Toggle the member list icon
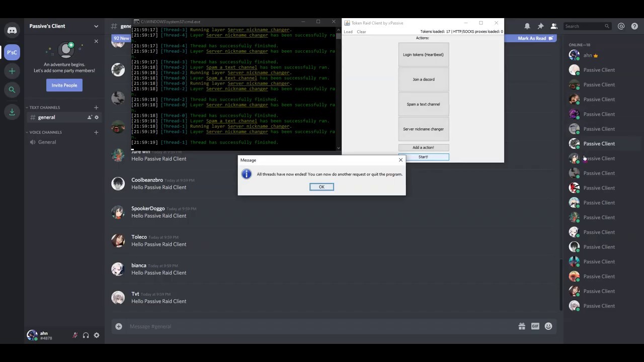 554,26
